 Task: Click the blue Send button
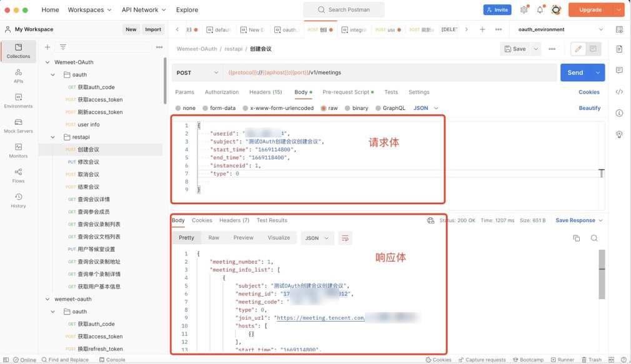pos(575,73)
